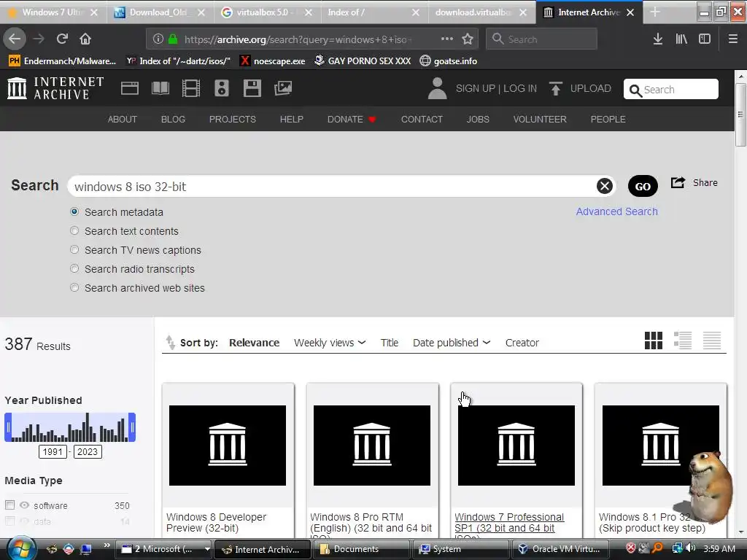747x560 pixels.
Task: Switch to extended list view
Action: (x=683, y=341)
